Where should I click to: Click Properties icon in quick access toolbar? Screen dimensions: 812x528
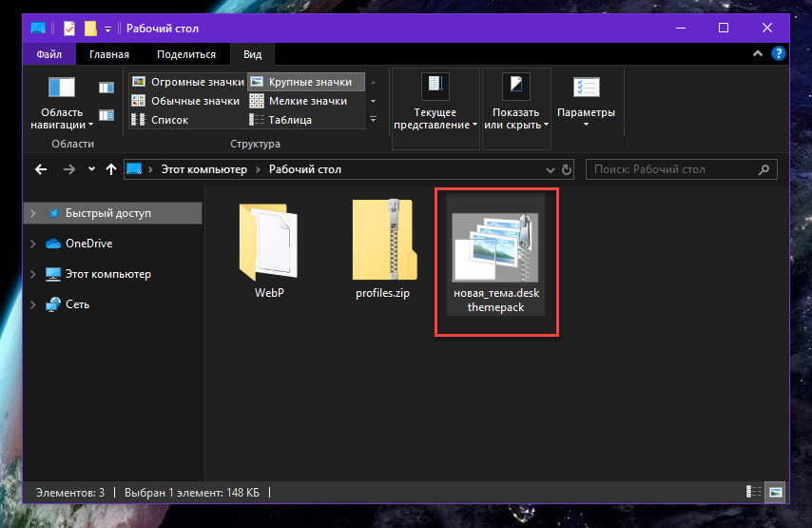68,28
